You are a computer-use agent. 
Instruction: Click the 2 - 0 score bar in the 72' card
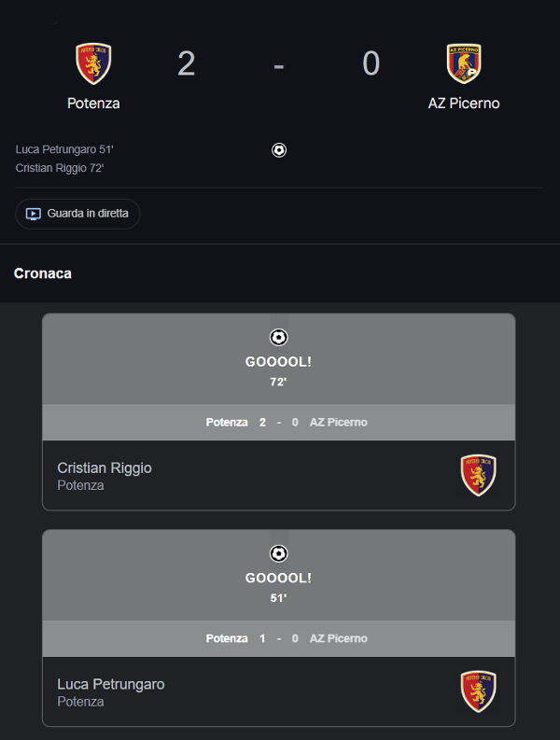coord(278,423)
